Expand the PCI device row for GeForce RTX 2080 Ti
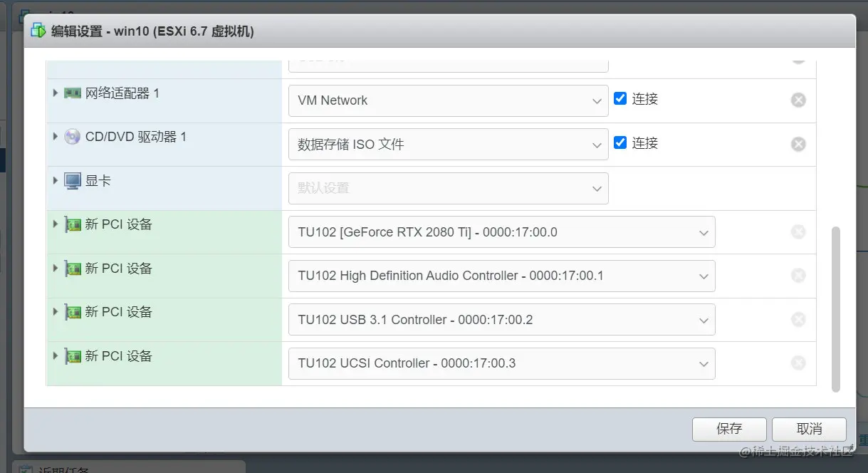 click(56, 224)
